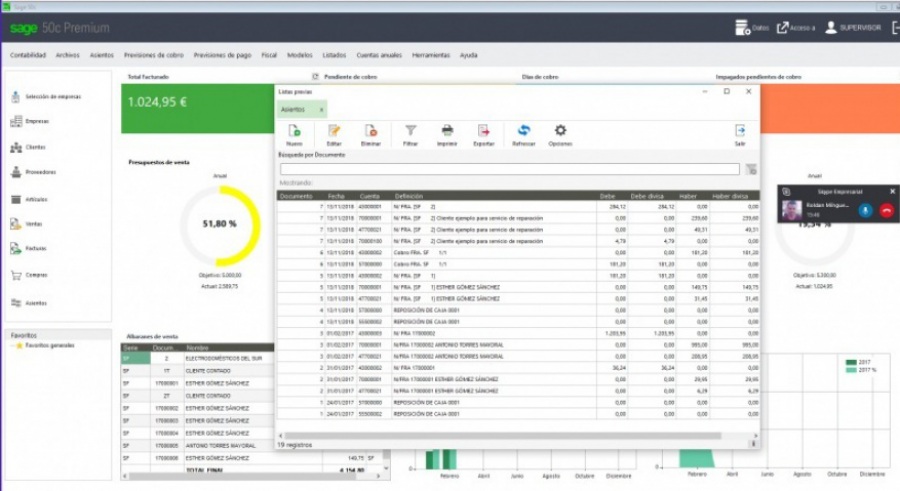Click the right arrow of the Asientos list scrollbar
The height and width of the screenshot is (491, 900).
755,436
